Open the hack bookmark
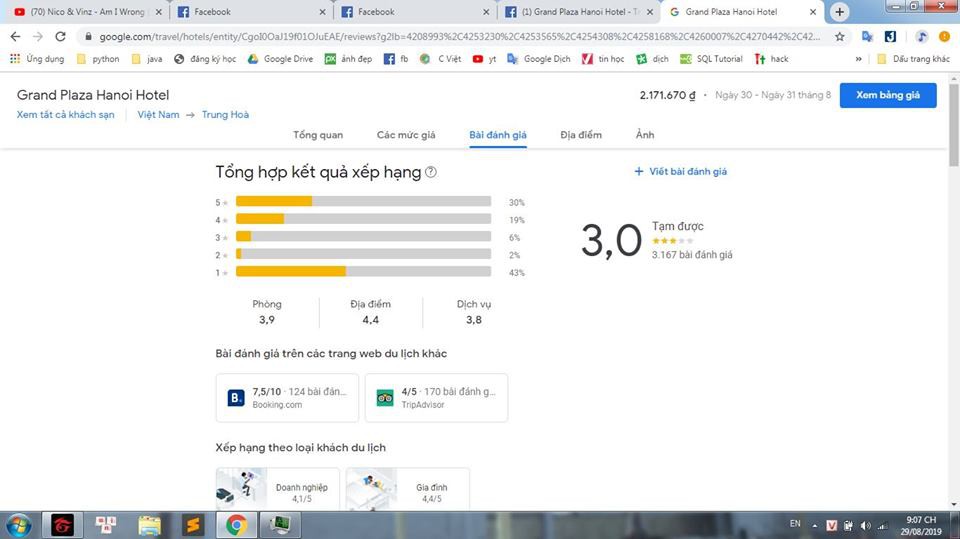 coord(771,59)
